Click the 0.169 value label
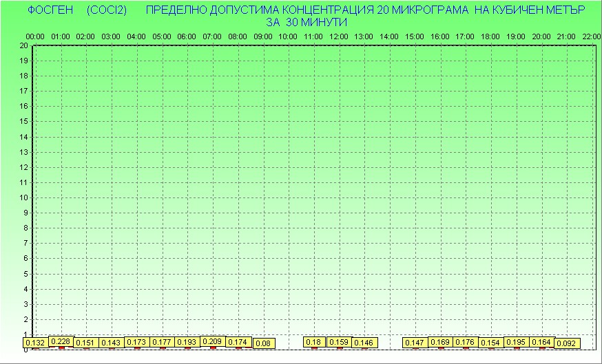 [x=440, y=342]
